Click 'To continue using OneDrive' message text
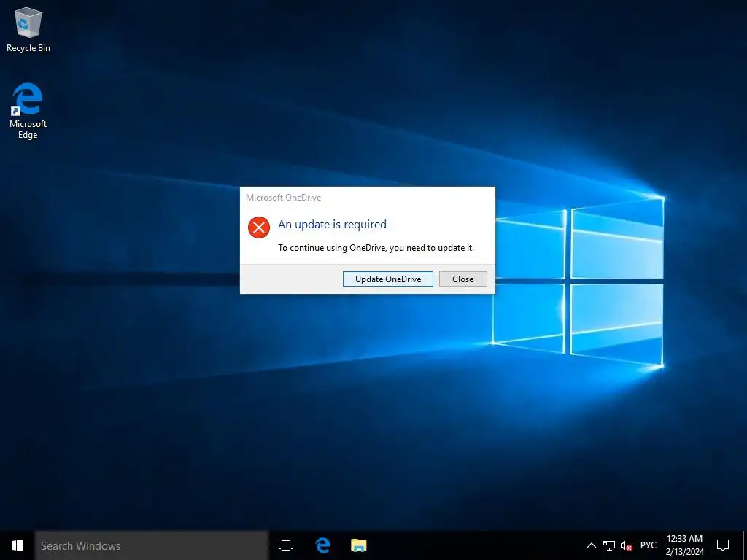This screenshot has height=560, width=747. tap(376, 248)
